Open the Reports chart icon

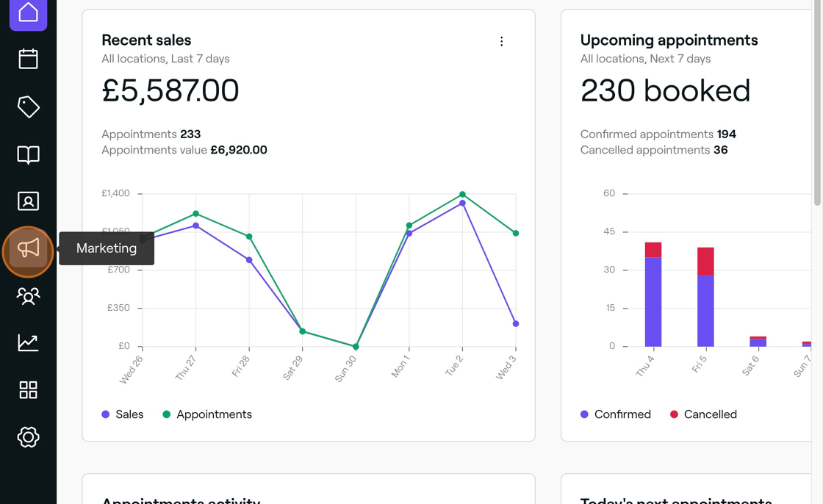click(29, 343)
